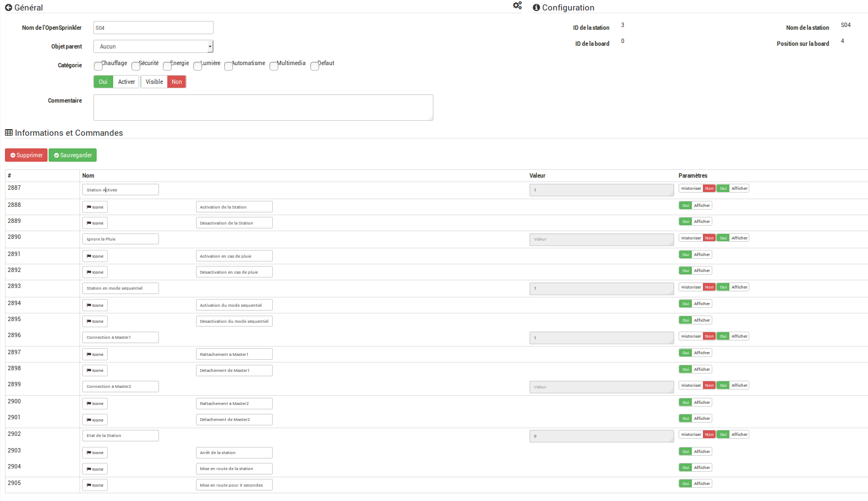
Task: Click the Icone flag button in row 2904
Action: point(95,469)
